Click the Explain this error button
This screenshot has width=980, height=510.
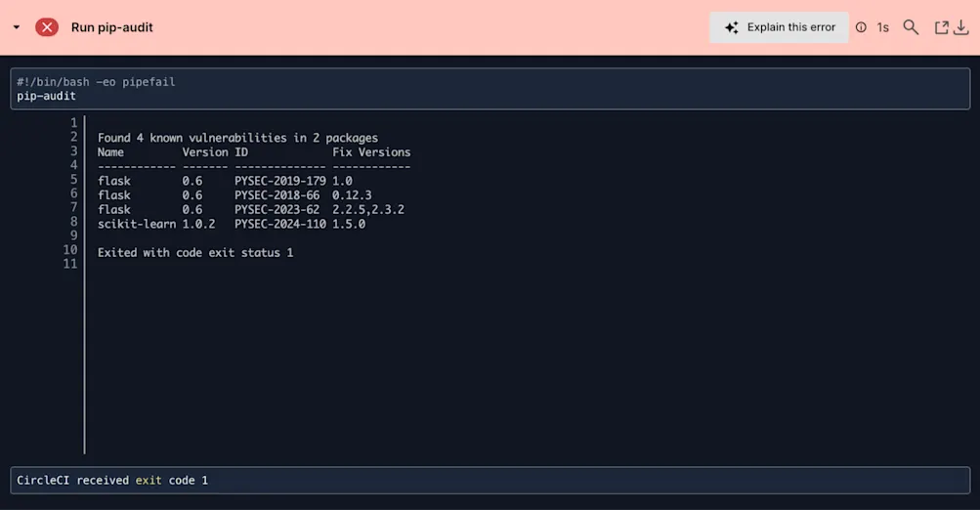tap(779, 27)
